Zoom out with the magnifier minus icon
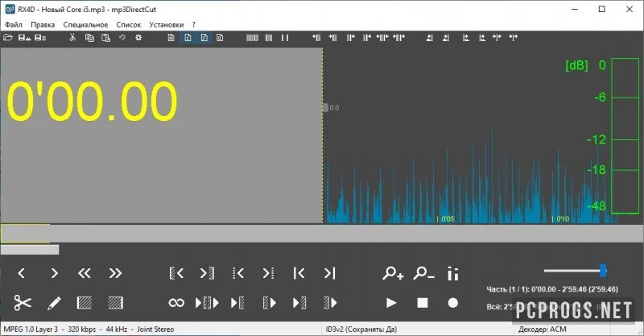This screenshot has width=644, height=336. [x=423, y=273]
